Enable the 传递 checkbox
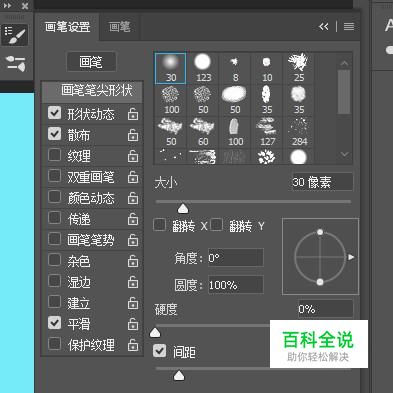The height and width of the screenshot is (393, 393). tap(54, 218)
